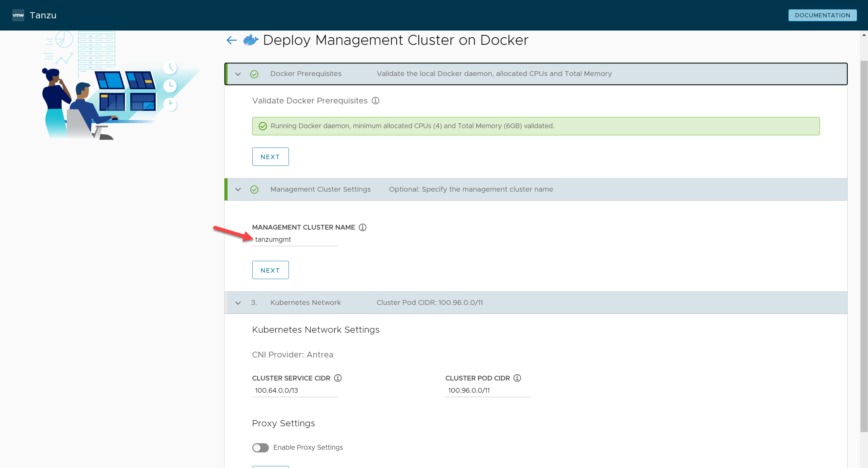
Task: Collapse the Docker Prerequisites section chevron
Action: click(238, 74)
